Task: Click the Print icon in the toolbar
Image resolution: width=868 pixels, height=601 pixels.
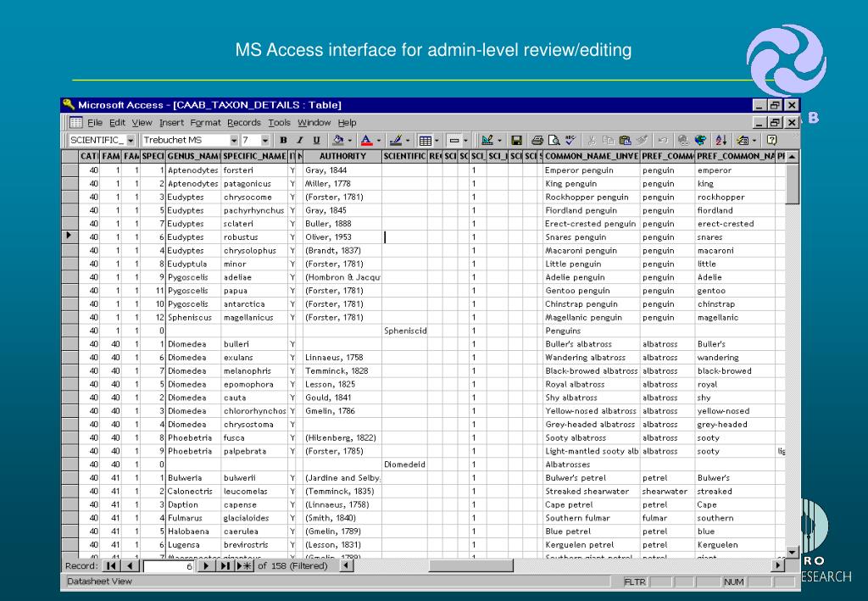Action: point(537,140)
